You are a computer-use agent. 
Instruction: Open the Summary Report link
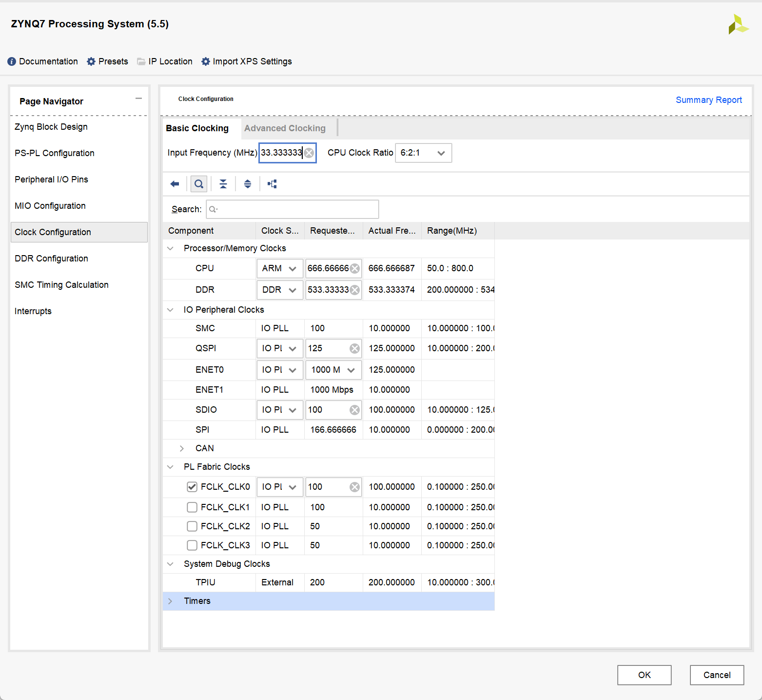pyautogui.click(x=708, y=100)
